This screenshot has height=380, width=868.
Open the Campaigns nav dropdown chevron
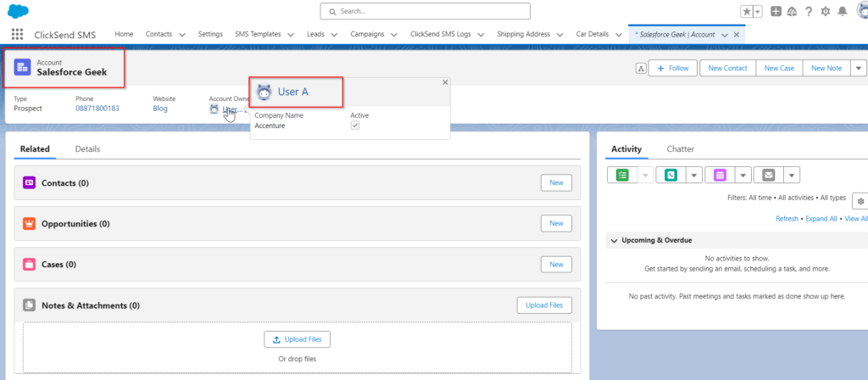point(393,34)
